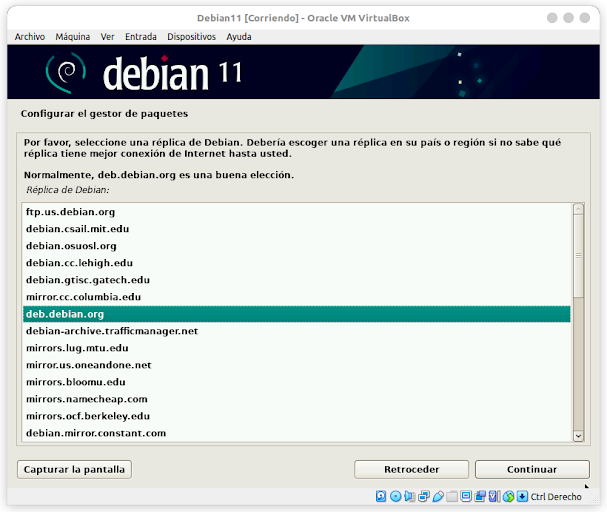Click the rightmost window control button in title bar

pyautogui.click(x=585, y=18)
